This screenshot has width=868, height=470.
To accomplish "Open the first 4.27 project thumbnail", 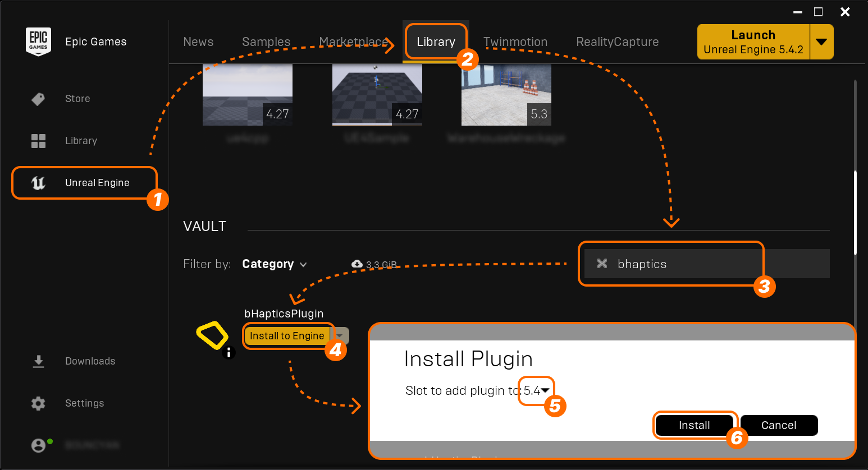I will (x=248, y=94).
